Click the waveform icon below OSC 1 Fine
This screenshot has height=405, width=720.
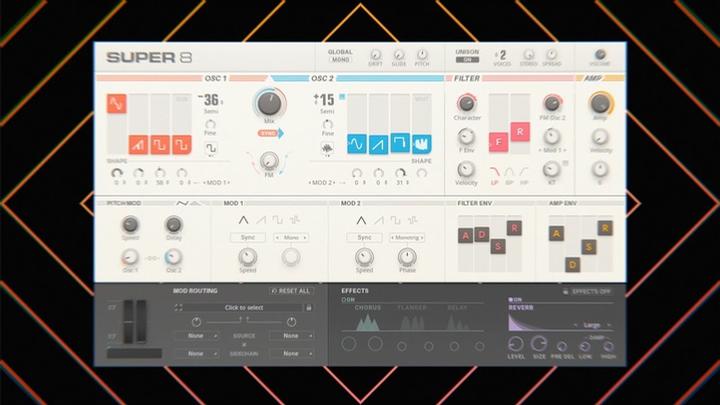pyautogui.click(x=211, y=148)
